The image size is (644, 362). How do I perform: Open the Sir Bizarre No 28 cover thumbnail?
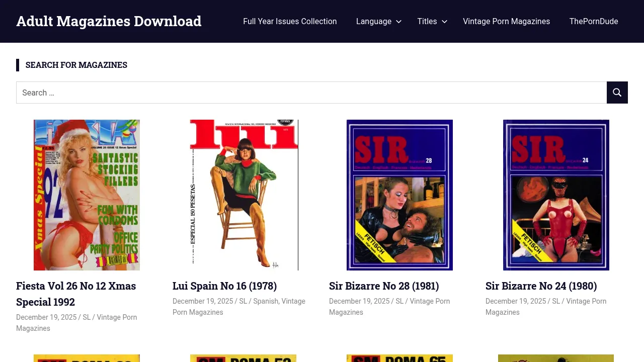pyautogui.click(x=399, y=195)
